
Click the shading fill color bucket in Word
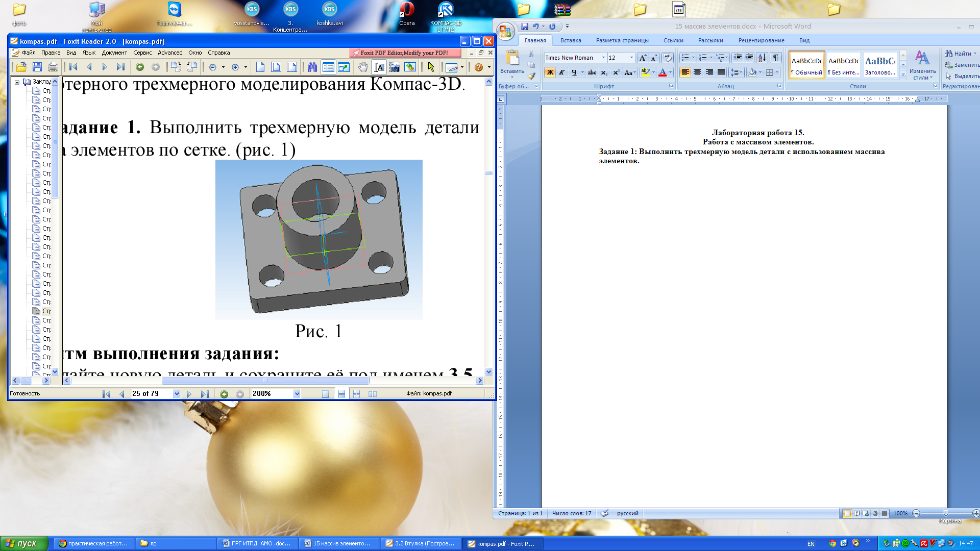tap(752, 72)
